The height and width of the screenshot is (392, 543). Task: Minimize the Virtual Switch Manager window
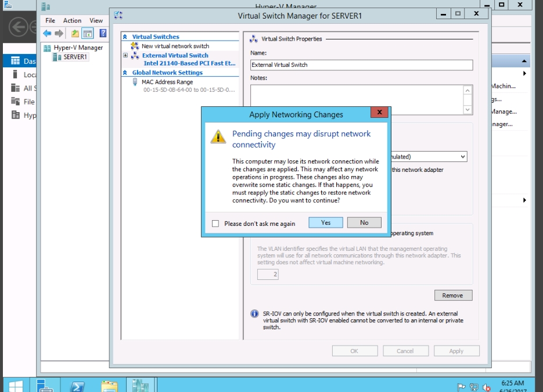(443, 14)
